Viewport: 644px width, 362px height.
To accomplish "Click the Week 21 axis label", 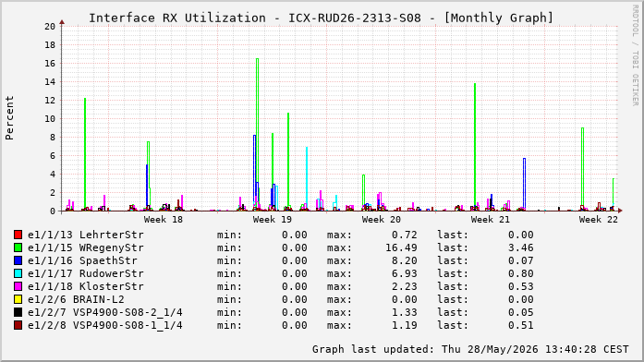I will (x=491, y=220).
